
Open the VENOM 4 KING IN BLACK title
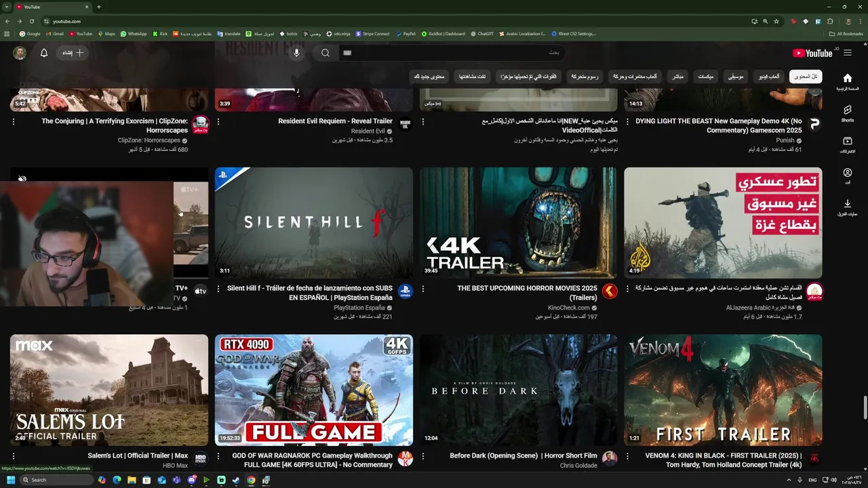724,460
